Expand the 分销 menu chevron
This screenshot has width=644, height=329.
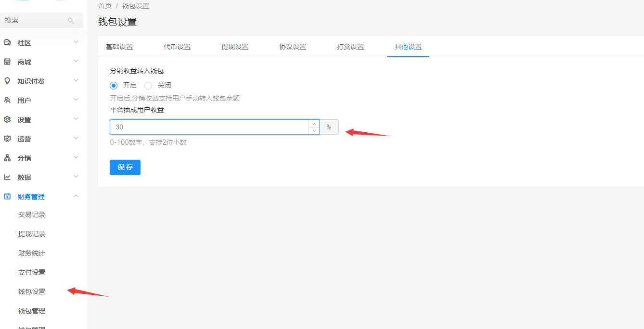pos(76,158)
